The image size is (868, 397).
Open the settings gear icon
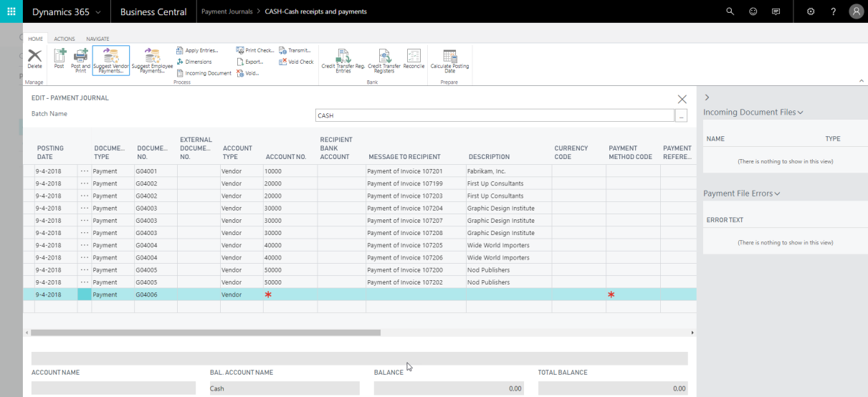pos(811,11)
